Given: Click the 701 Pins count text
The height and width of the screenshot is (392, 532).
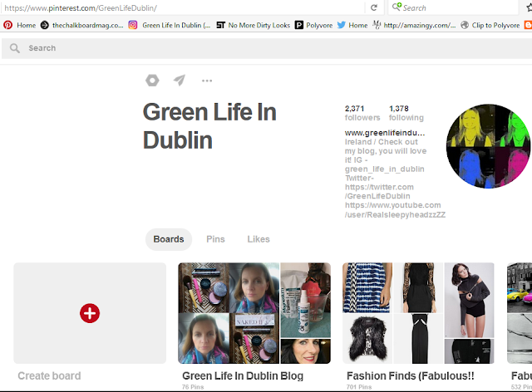Looking at the screenshot, I should pos(359,387).
